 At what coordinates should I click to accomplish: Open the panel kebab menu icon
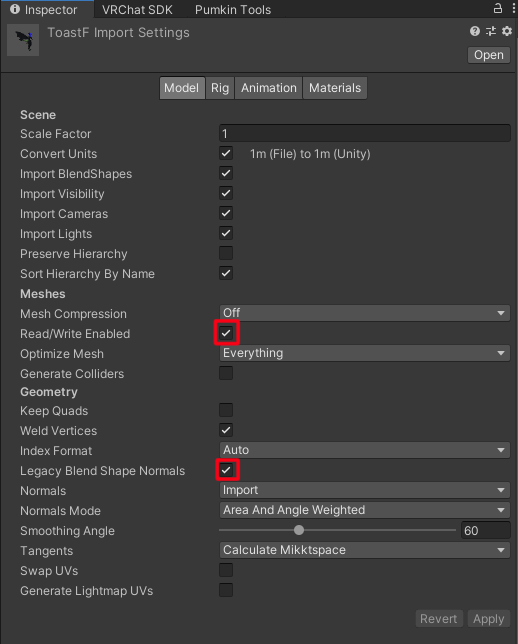pos(514,8)
